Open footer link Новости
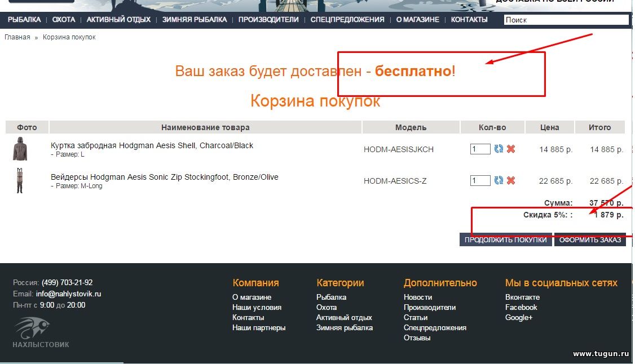635x364 pixels. click(x=418, y=298)
